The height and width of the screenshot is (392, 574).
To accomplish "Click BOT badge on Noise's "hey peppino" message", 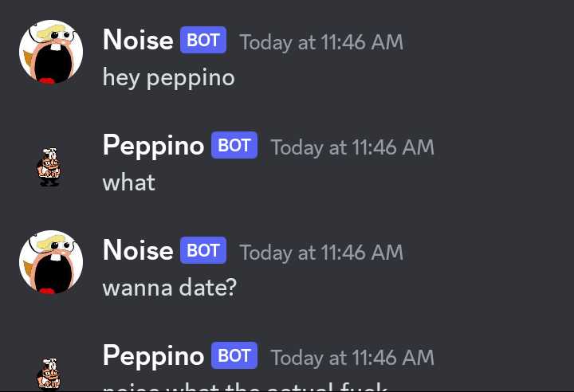I will (x=203, y=41).
